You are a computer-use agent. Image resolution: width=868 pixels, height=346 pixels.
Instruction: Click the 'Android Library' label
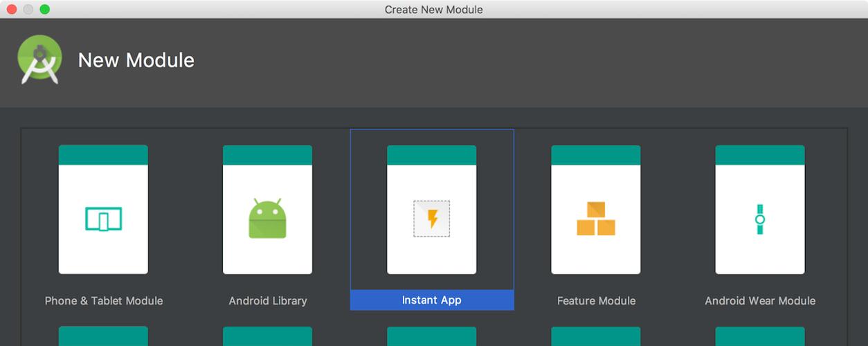coord(268,301)
